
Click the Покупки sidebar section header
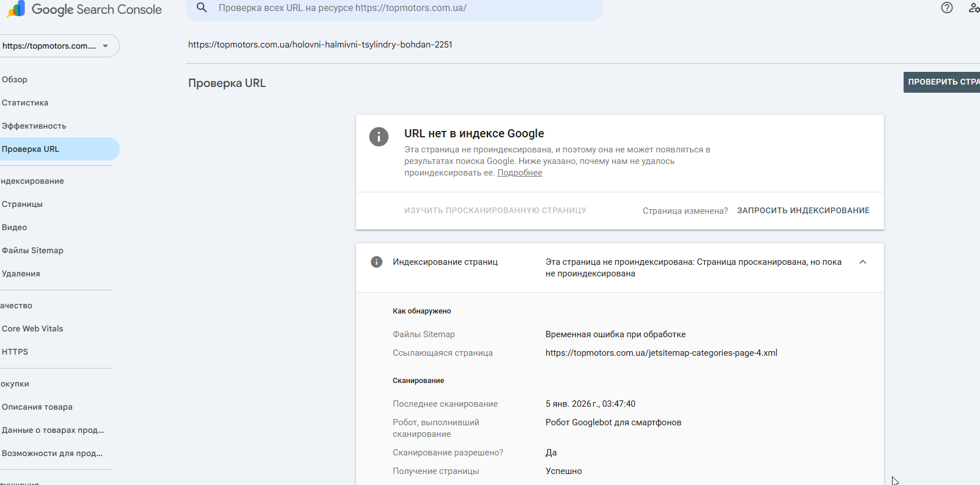tap(14, 384)
